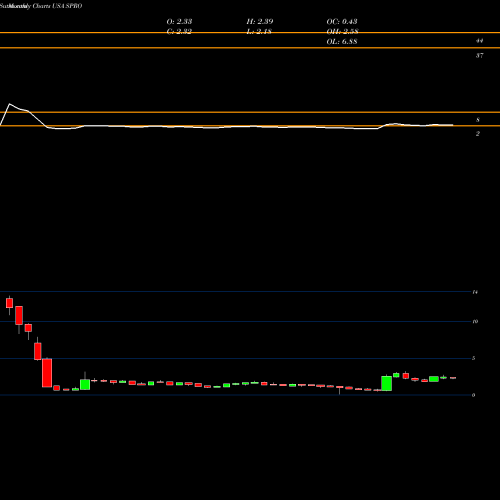500x500 pixels.
Task: Click the axis label "2" below white line
Action: pyautogui.click(x=478, y=134)
